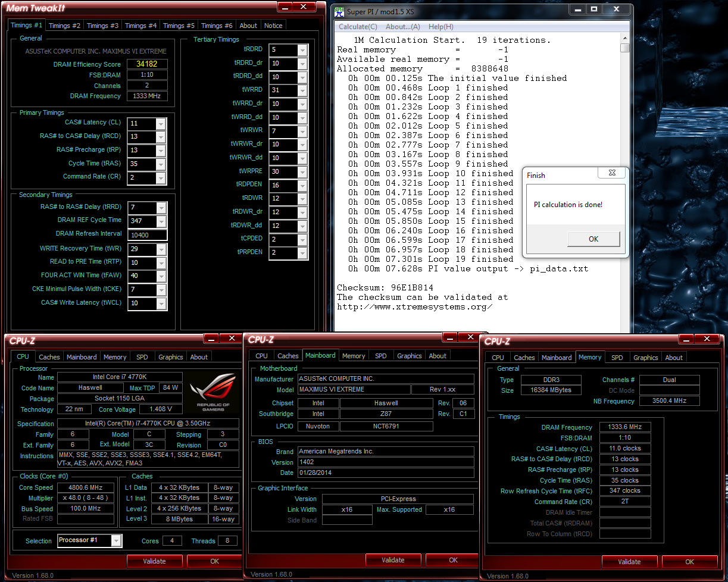Image resolution: width=728 pixels, height=582 pixels.
Task: Expand the RAS# Precharge (tRP) dropdown
Action: [161, 151]
